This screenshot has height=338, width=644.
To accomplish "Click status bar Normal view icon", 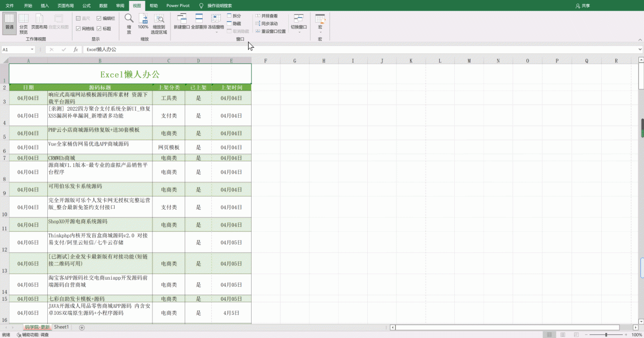I will pyautogui.click(x=549, y=334).
